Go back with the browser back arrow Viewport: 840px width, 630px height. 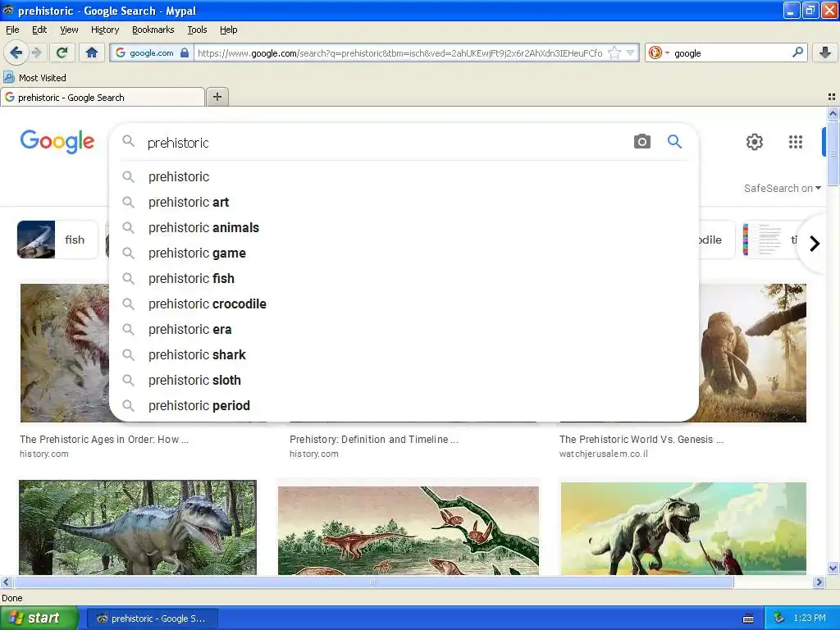(16, 52)
